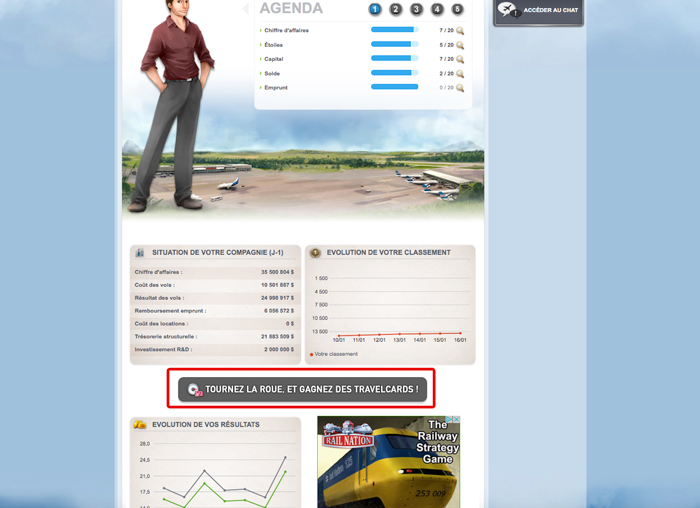The height and width of the screenshot is (508, 700).
Task: Click the 16/01 ranking data point
Action: tap(460, 333)
